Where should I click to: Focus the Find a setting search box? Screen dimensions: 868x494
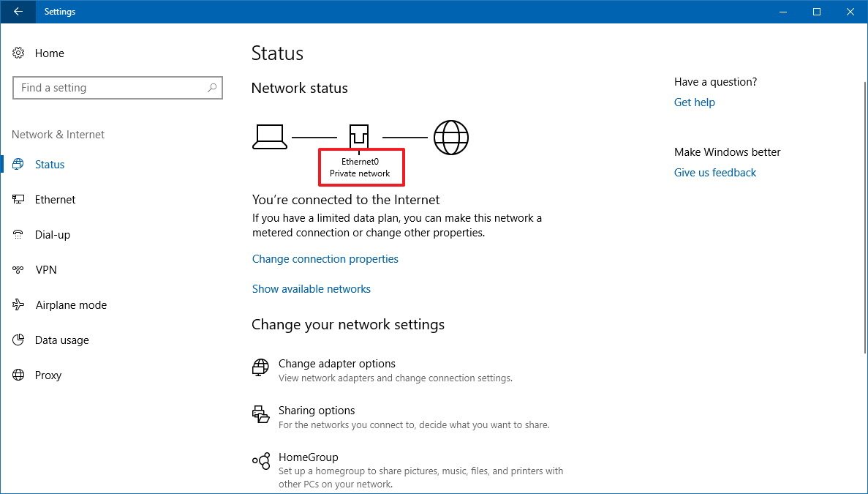coord(110,88)
